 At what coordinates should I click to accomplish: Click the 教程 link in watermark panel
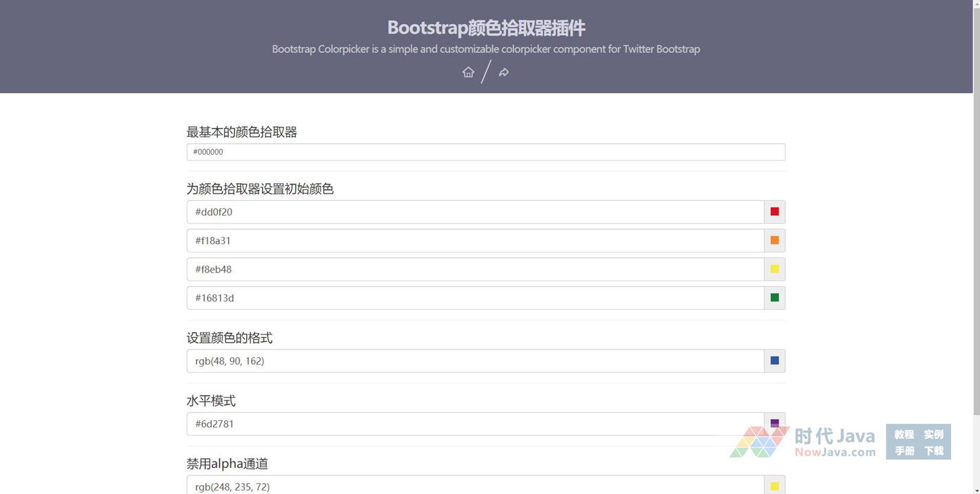pos(904,434)
